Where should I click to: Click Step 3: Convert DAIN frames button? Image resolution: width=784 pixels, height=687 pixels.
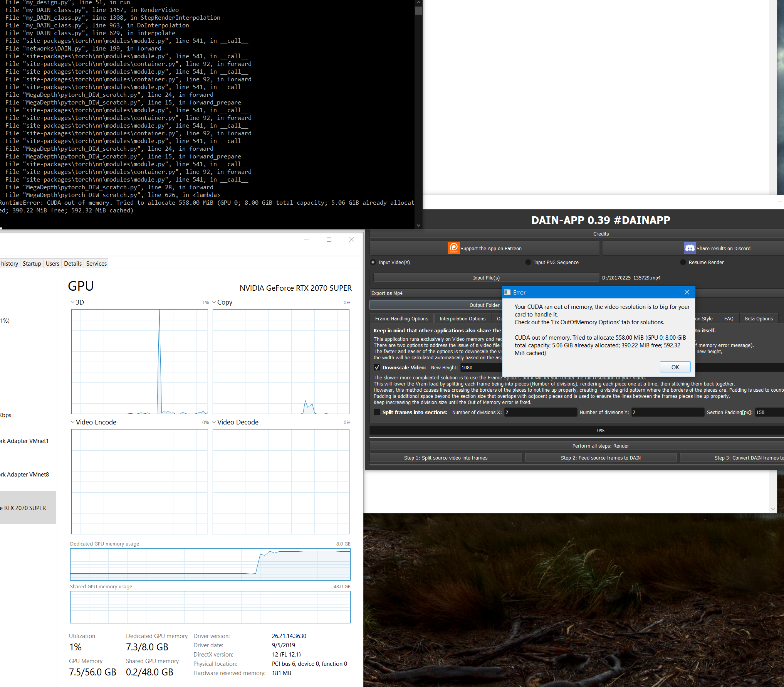pos(732,458)
